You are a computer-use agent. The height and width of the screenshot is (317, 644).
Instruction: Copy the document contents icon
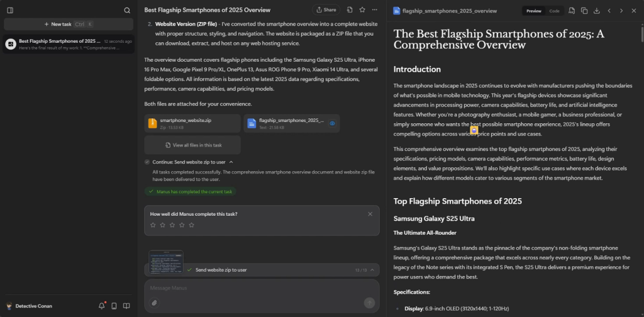coord(584,11)
